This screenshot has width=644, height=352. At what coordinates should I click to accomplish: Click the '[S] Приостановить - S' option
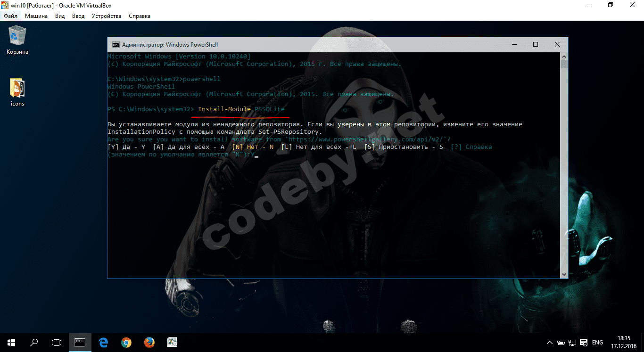[x=404, y=147]
